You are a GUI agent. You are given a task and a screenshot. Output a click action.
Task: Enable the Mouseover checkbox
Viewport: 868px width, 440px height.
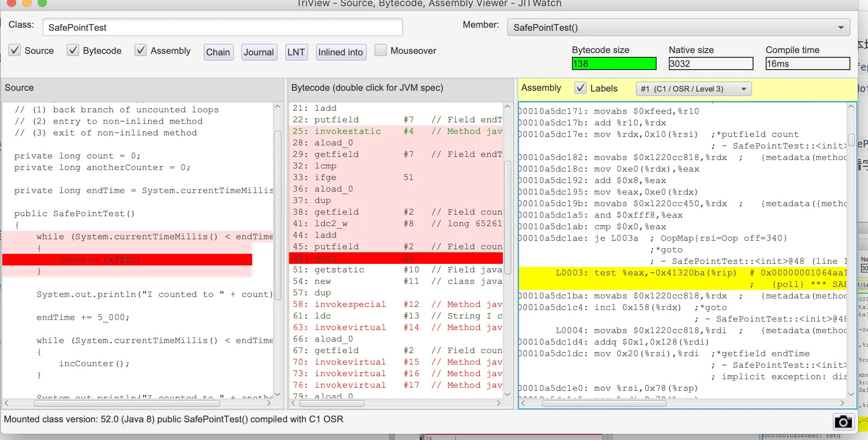(x=380, y=50)
